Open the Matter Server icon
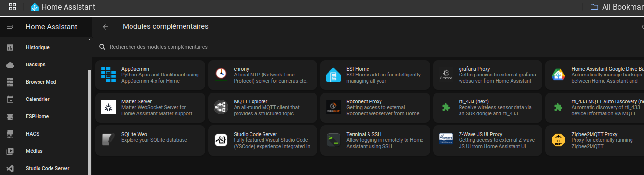The width and height of the screenshot is (644, 175). pos(108,107)
